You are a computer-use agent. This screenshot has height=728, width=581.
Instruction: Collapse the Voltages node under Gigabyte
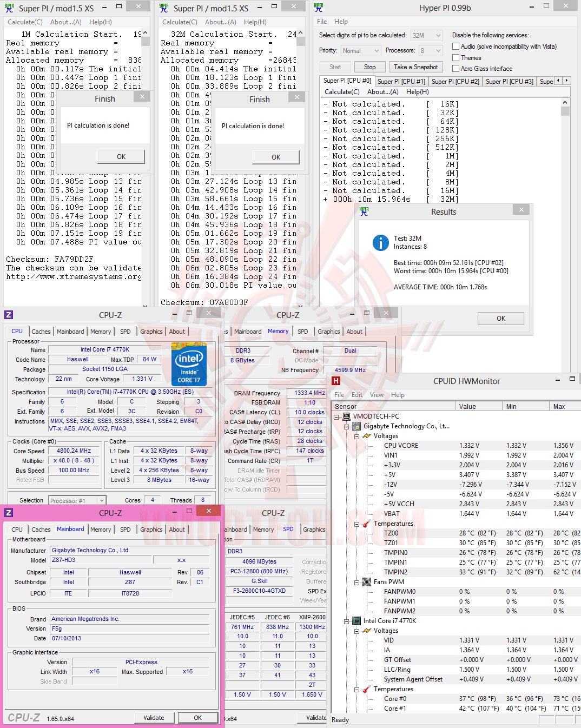click(356, 436)
